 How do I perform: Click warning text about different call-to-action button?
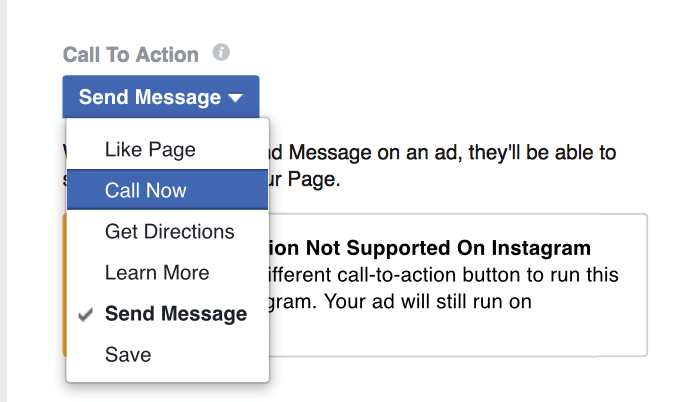pos(444,275)
